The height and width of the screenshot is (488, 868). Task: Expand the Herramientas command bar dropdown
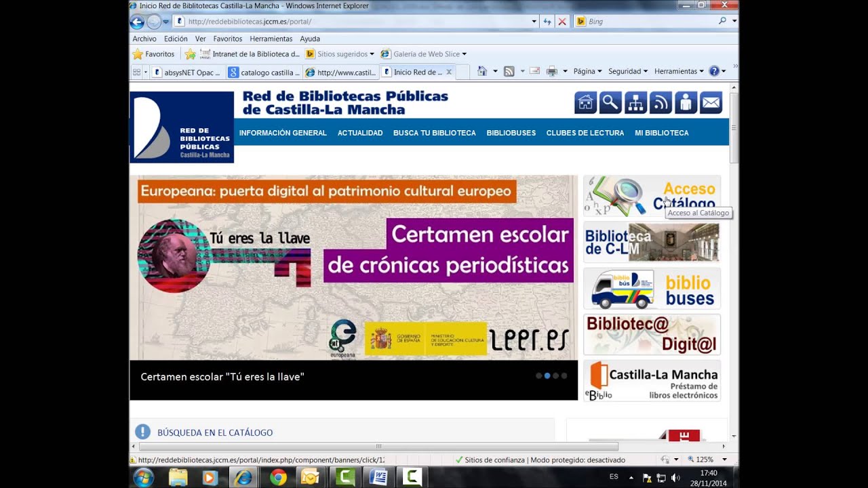(679, 71)
